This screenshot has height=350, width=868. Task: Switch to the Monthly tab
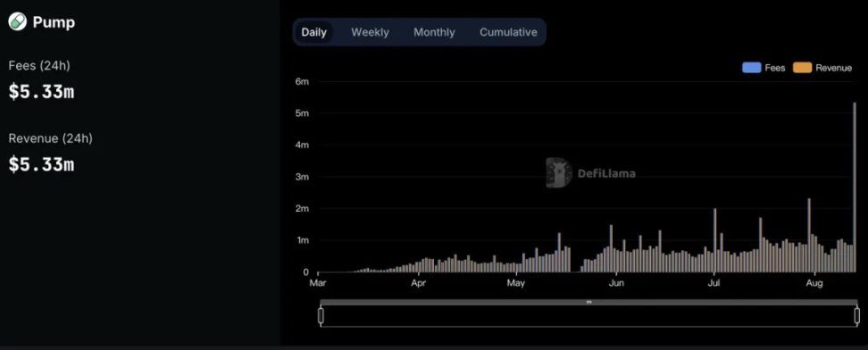(434, 32)
